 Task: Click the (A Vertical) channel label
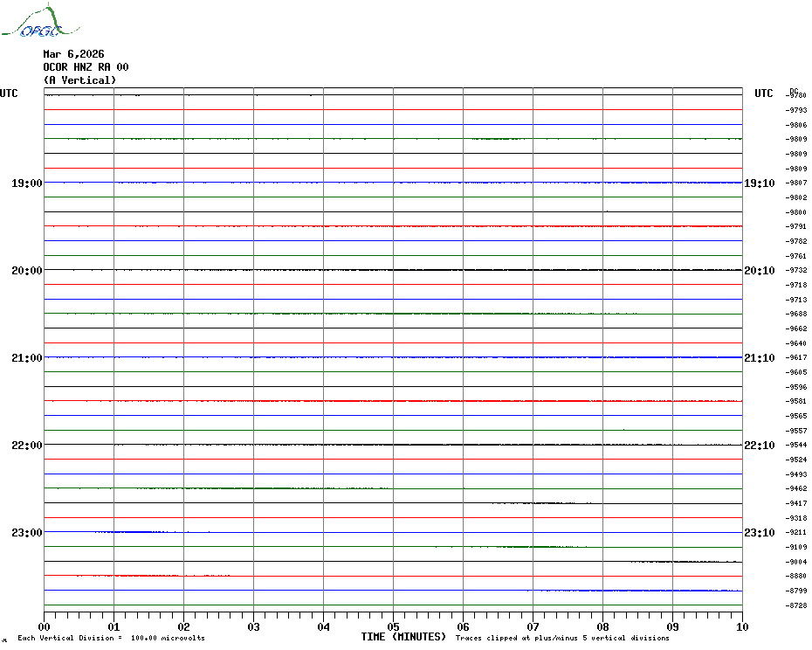[79, 80]
